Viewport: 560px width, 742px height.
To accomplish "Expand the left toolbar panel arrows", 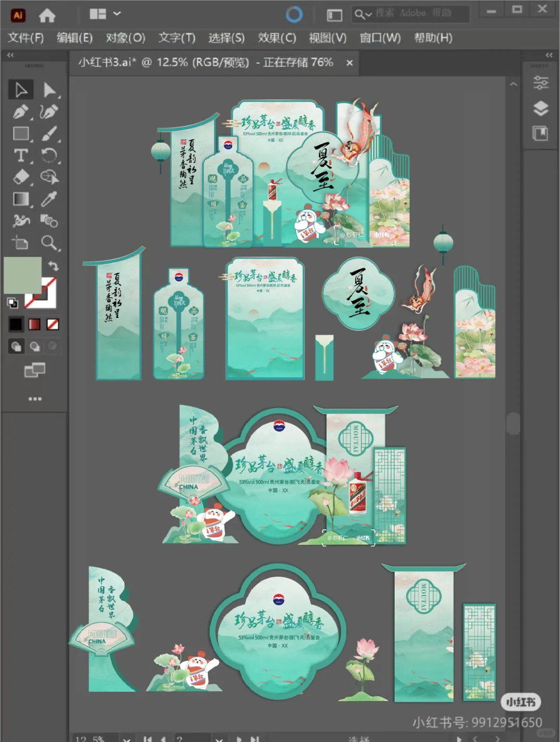I will point(10,55).
